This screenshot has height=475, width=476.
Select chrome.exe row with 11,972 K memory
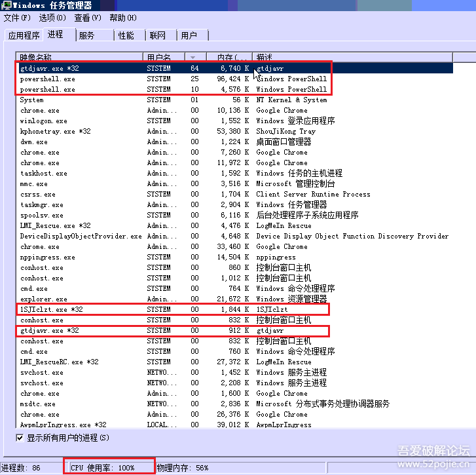234,162
